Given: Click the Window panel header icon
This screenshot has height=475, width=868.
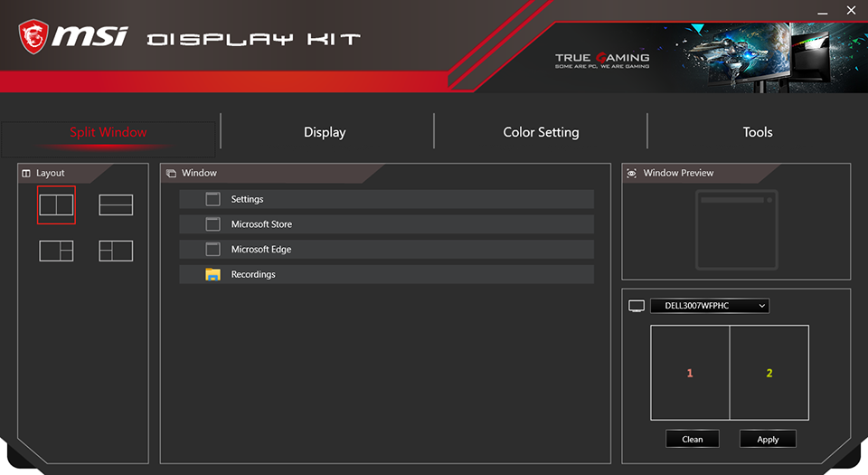Looking at the screenshot, I should point(171,174).
